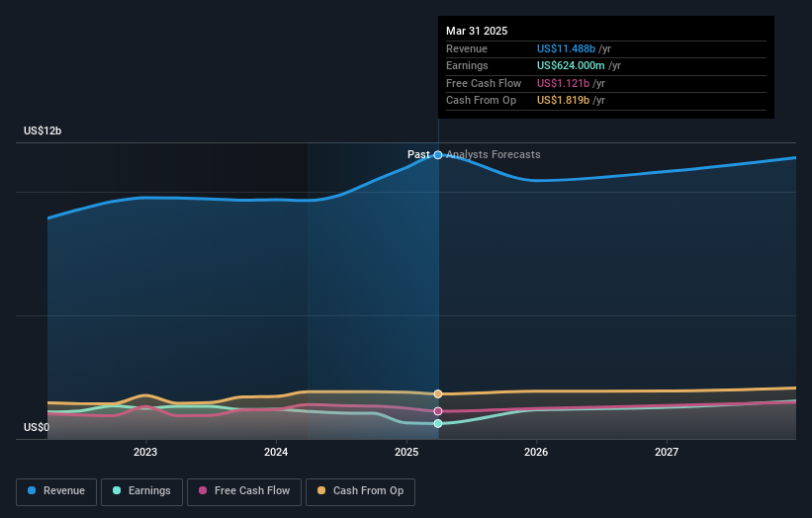The width and height of the screenshot is (812, 518).
Task: Toggle the Cash From Op legend button
Action: point(360,491)
